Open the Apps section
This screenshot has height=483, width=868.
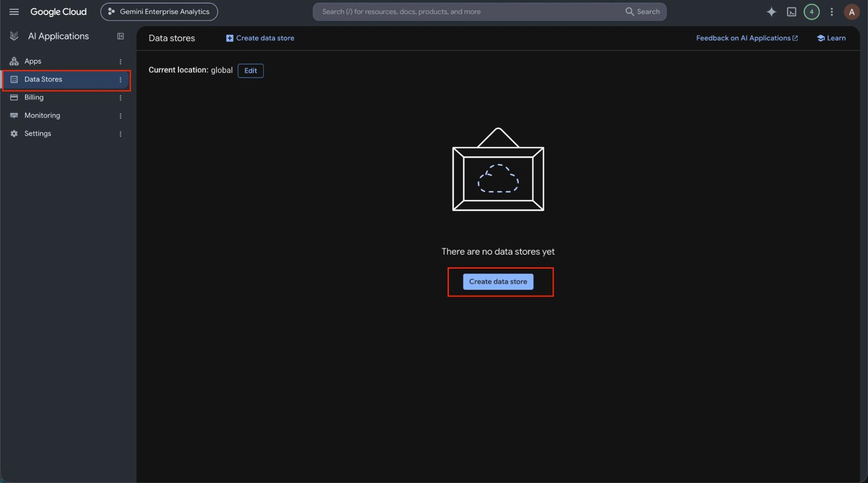[33, 61]
